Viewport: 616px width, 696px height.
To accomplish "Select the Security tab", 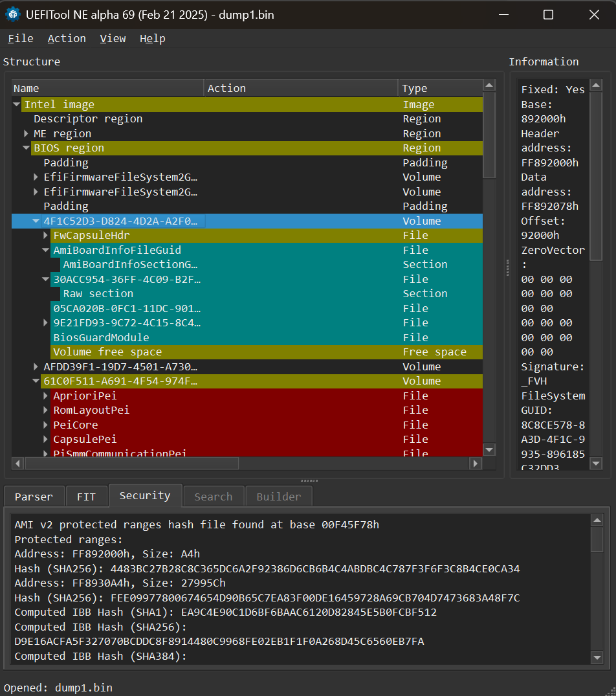I will click(145, 495).
